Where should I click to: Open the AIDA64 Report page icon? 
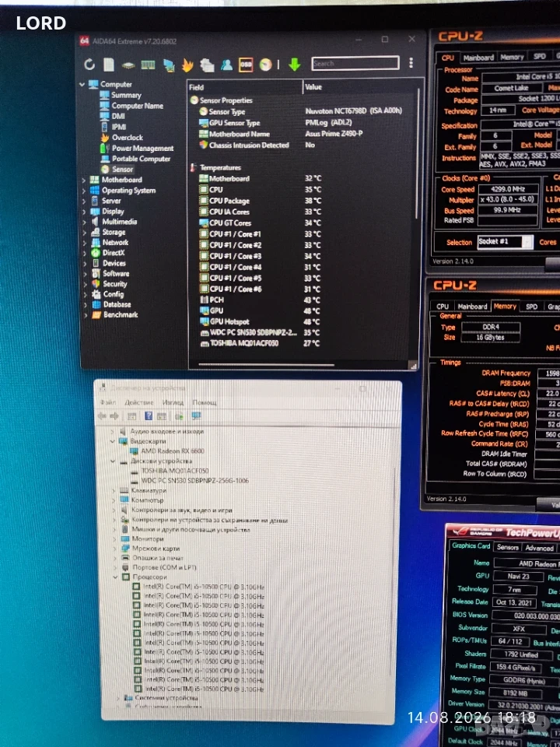(x=109, y=65)
